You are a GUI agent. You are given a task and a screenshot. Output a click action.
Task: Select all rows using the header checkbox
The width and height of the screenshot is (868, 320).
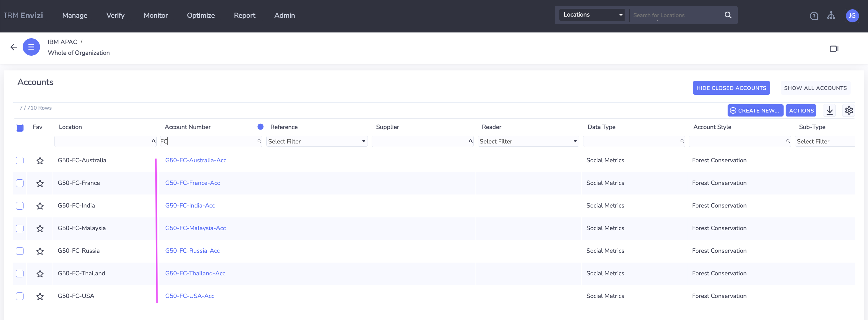[20, 128]
